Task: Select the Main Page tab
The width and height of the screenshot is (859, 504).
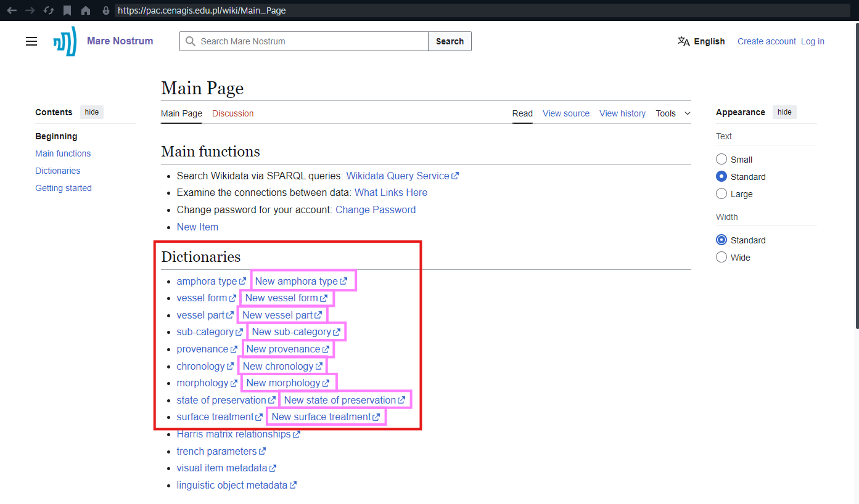Action: 181,113
